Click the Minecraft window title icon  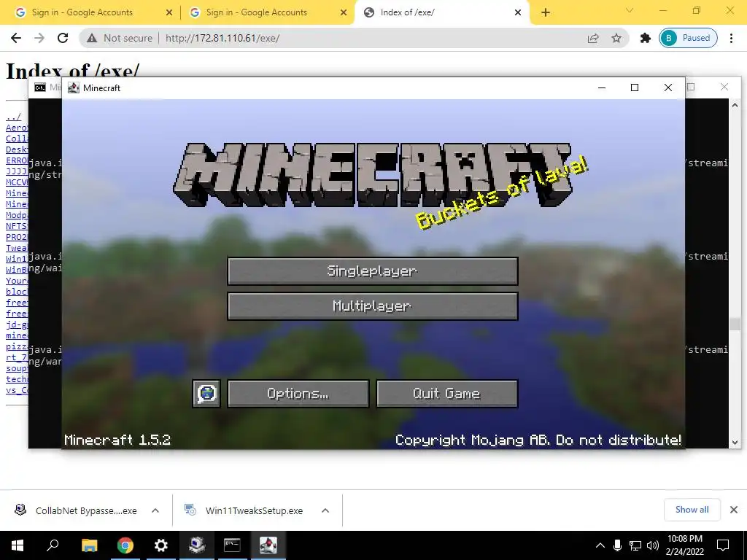pos(74,87)
